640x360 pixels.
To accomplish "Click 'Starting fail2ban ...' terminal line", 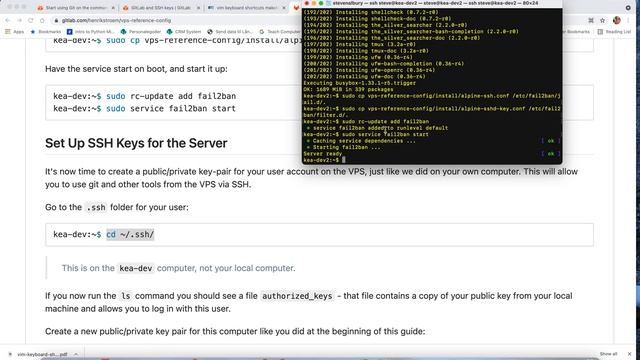I will pyautogui.click(x=346, y=147).
